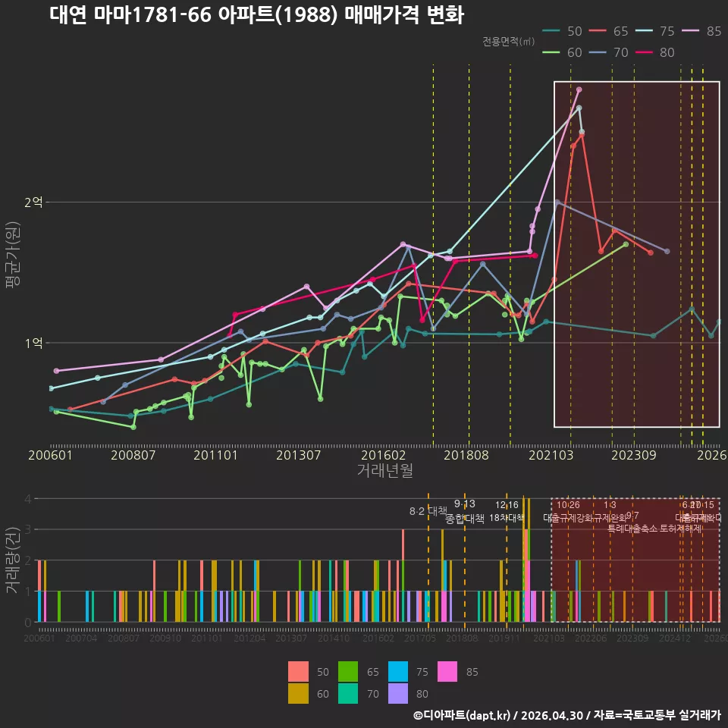Click the 201808 x-axis date label
Image resolution: width=728 pixels, height=728 pixels.
466,455
